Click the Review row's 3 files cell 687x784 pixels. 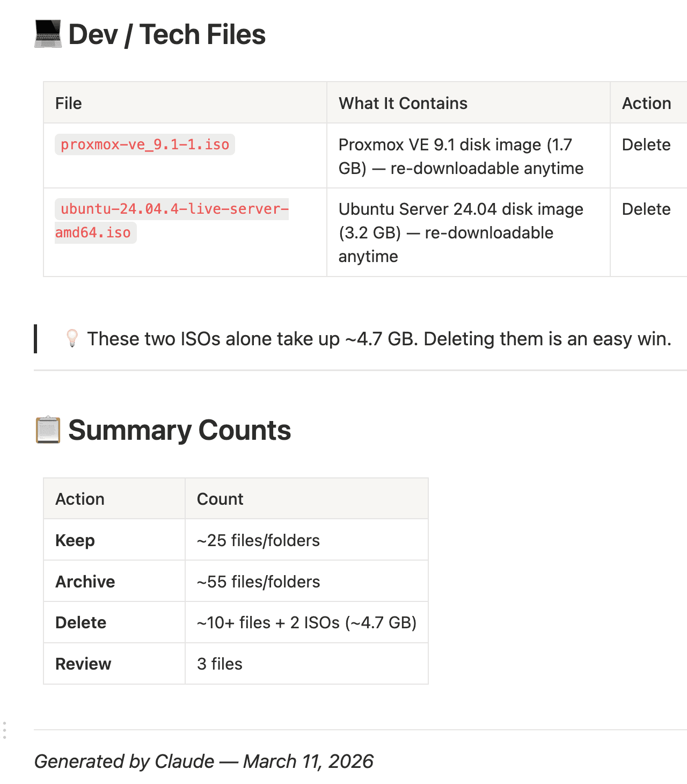[306, 664]
